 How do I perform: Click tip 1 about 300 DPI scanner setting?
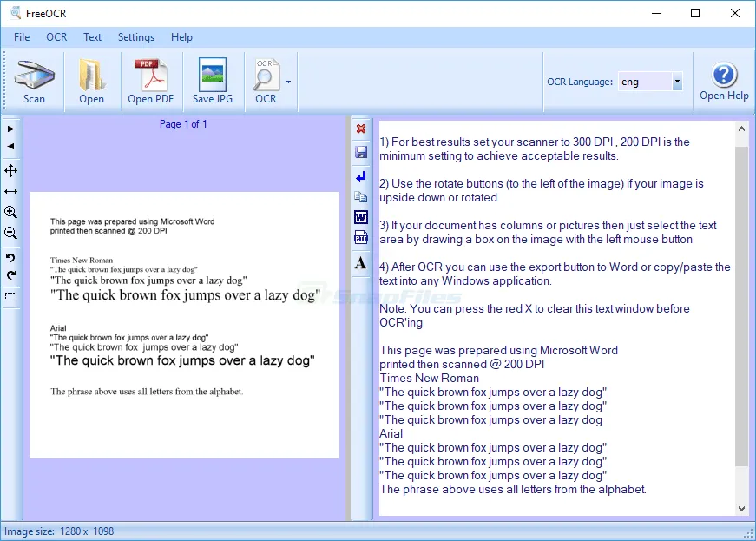click(x=535, y=149)
